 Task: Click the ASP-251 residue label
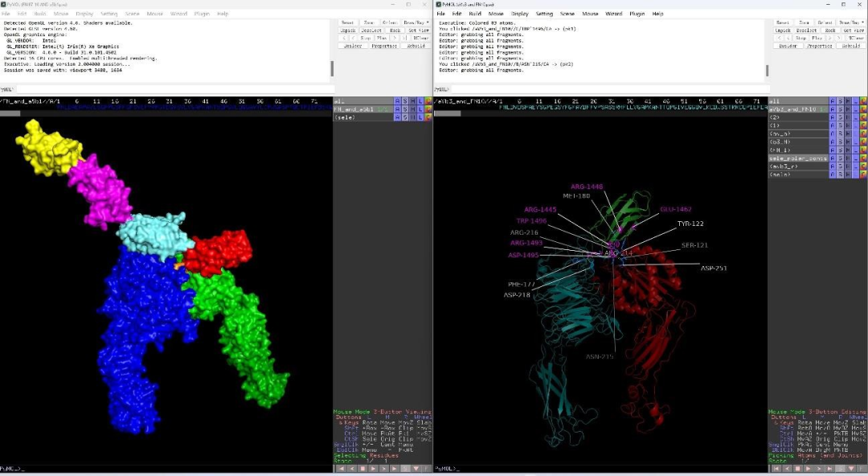(x=714, y=269)
